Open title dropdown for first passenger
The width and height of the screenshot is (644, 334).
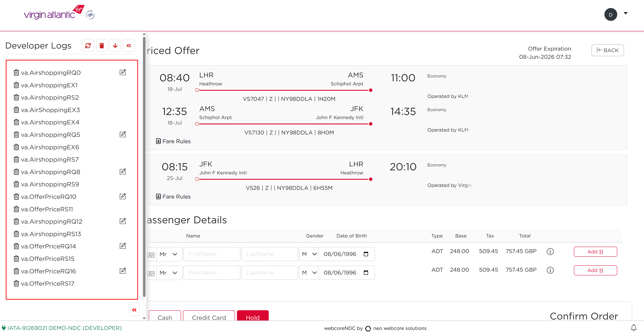pyautogui.click(x=169, y=254)
